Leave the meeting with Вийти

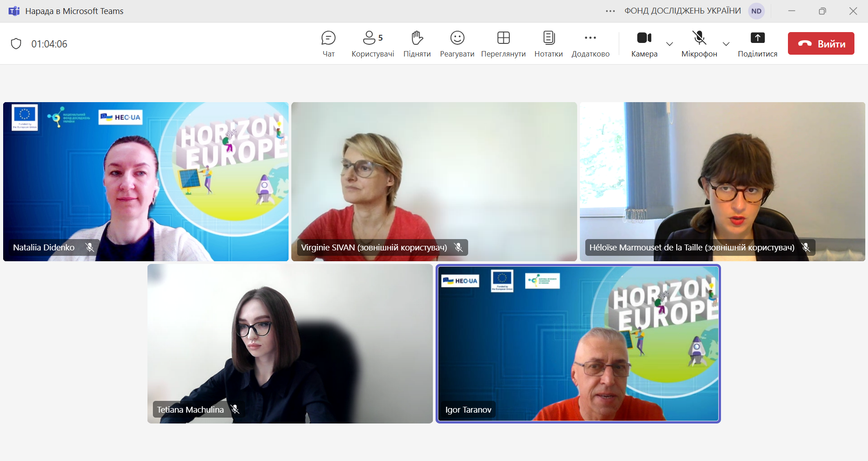point(821,43)
